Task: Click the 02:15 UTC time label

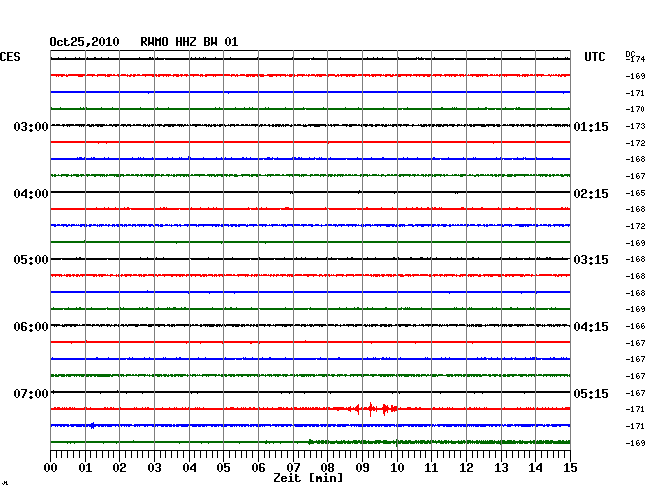Action: 591,194
